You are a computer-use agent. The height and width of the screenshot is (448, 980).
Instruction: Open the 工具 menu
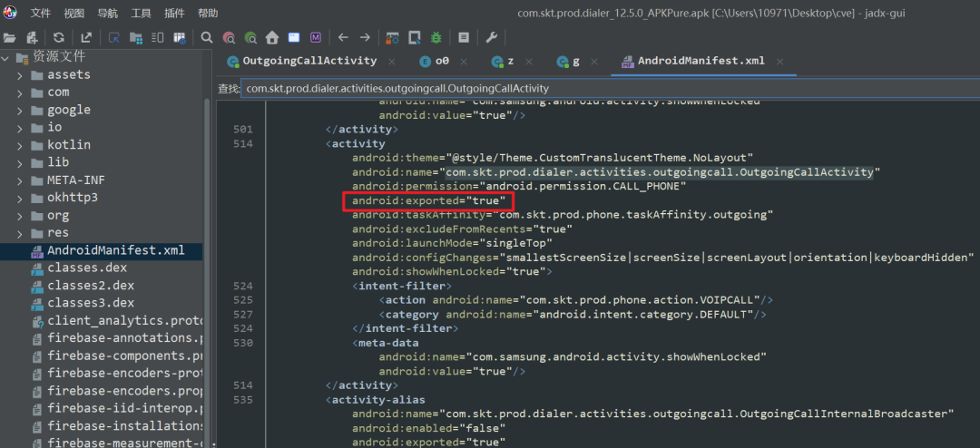141,13
